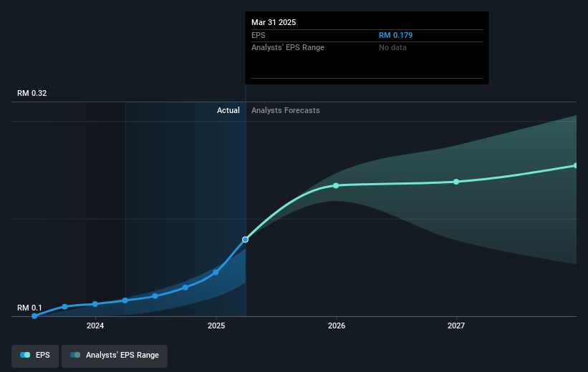The width and height of the screenshot is (588, 372).
Task: Toggle the Analysts' EPS Range legend
Action: (115, 356)
